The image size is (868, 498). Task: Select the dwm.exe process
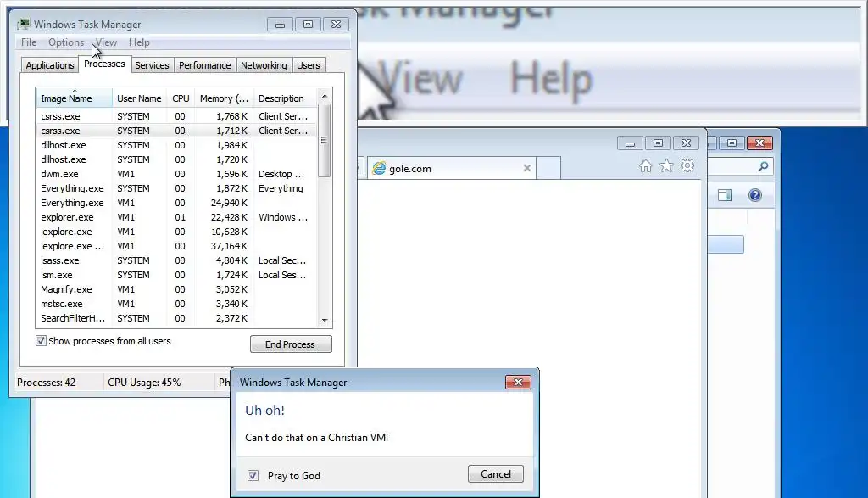(x=176, y=174)
